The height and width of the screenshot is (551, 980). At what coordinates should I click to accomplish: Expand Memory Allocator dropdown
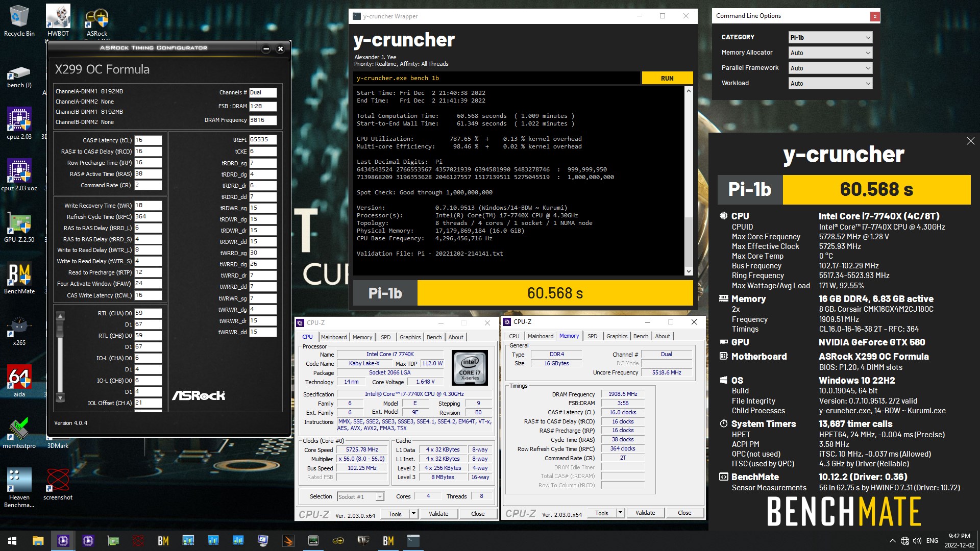click(830, 53)
